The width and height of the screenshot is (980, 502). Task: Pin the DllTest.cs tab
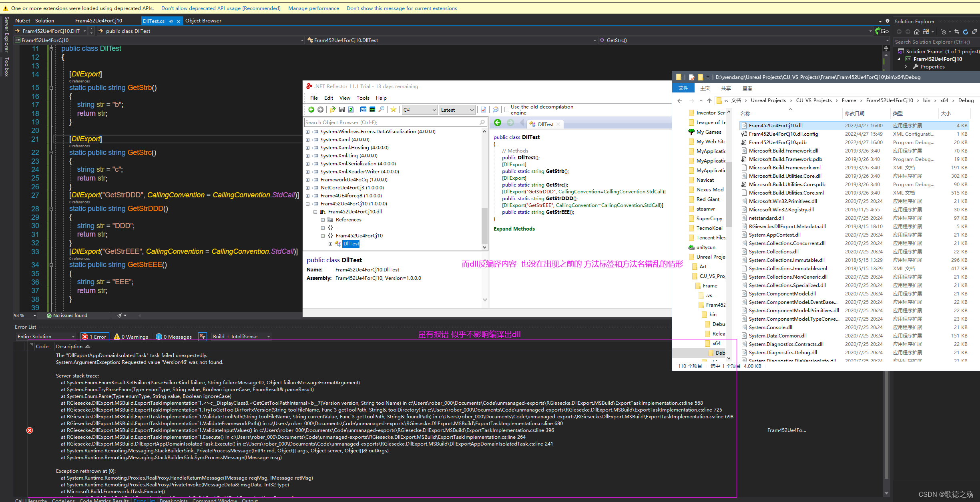coord(171,21)
